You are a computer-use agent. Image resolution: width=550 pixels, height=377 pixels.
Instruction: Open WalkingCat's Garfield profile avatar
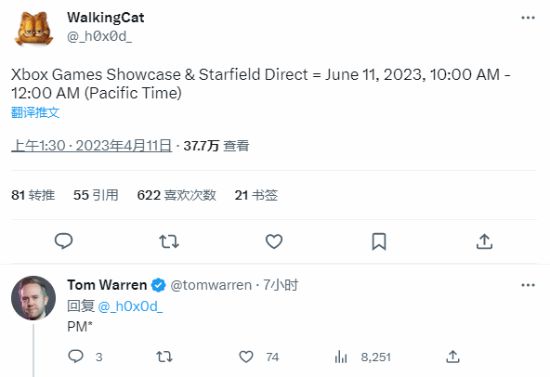click(x=34, y=28)
